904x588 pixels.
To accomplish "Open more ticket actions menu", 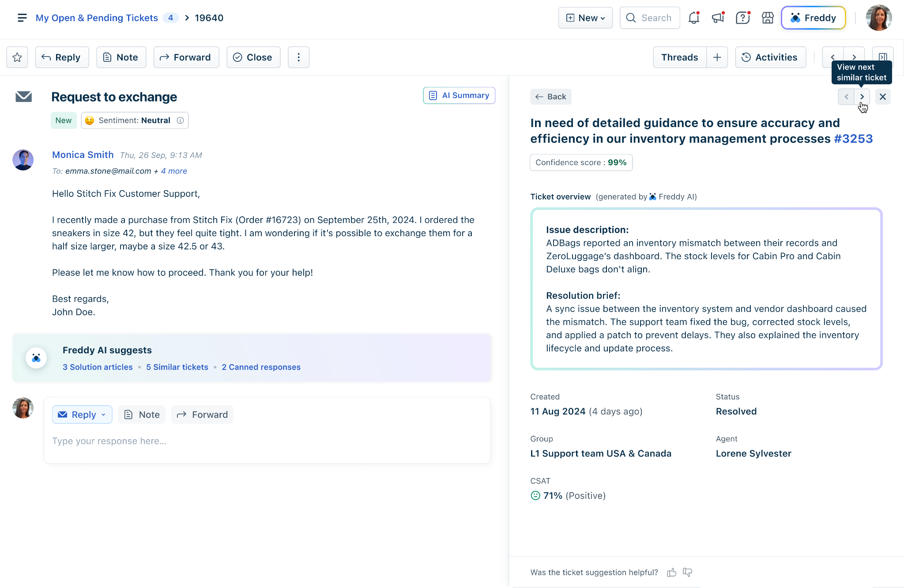I will pos(298,57).
